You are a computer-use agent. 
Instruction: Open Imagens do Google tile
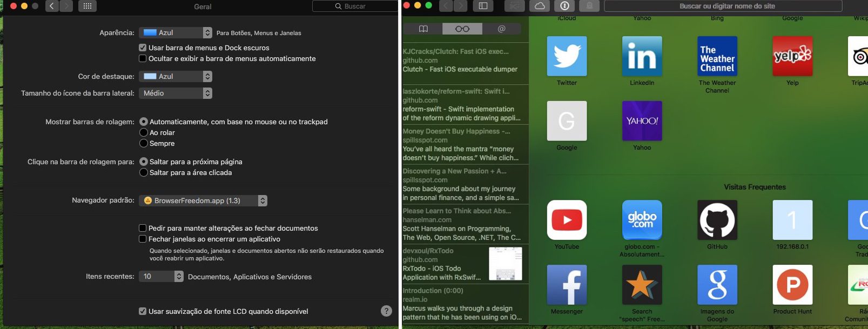click(x=717, y=285)
